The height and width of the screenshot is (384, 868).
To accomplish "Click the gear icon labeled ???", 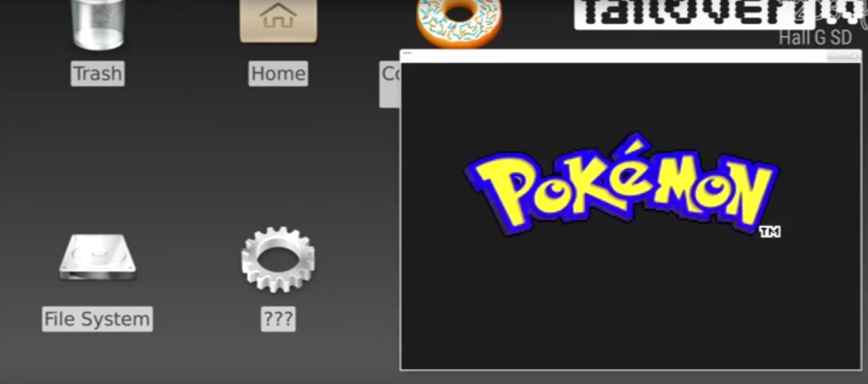I will (x=278, y=259).
